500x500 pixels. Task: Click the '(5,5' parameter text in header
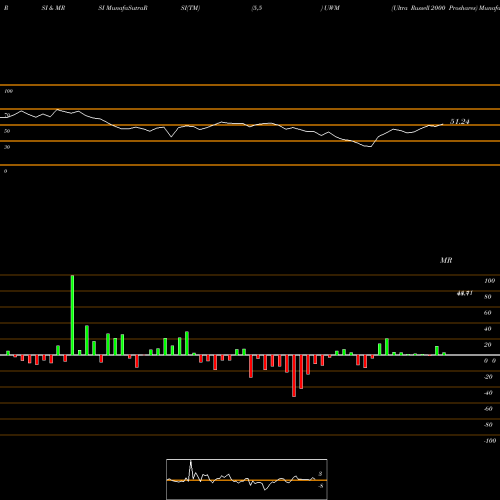(257, 8)
